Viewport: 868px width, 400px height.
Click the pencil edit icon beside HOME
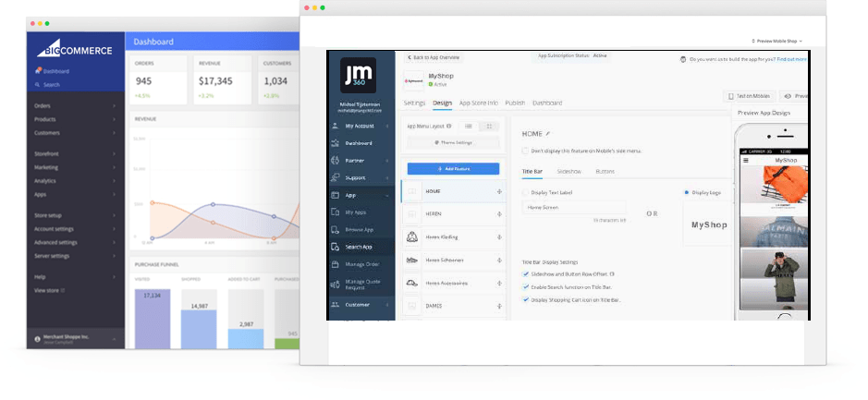547,134
